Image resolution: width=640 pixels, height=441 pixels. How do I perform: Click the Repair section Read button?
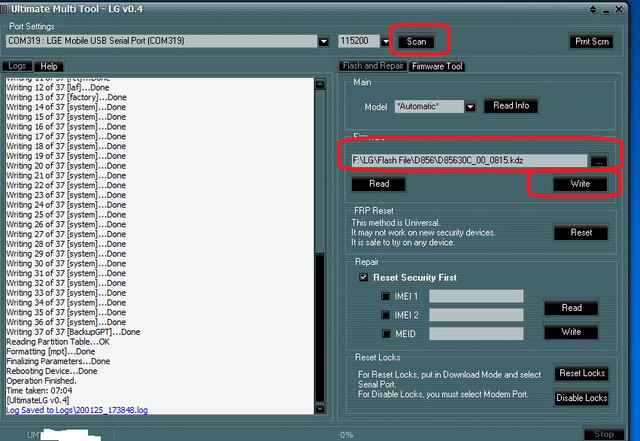[x=571, y=308]
